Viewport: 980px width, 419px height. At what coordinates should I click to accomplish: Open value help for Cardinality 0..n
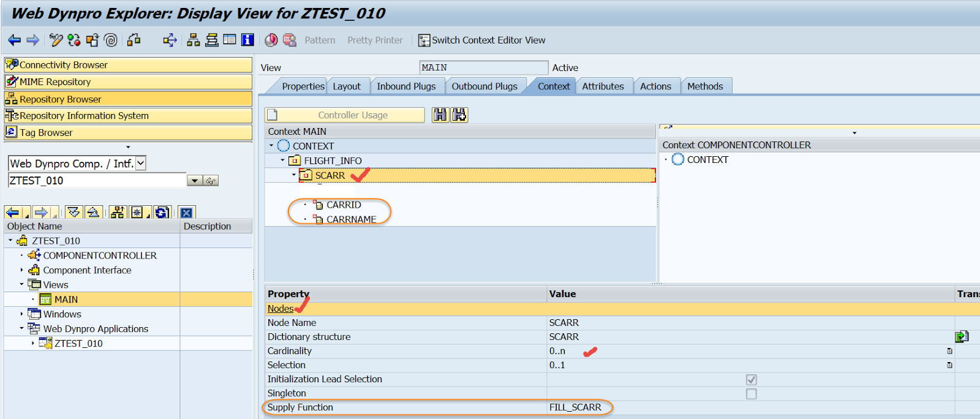pyautogui.click(x=949, y=351)
